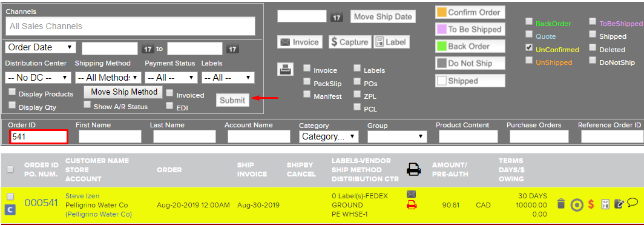Tick the PackSlip print checkbox

307,81
